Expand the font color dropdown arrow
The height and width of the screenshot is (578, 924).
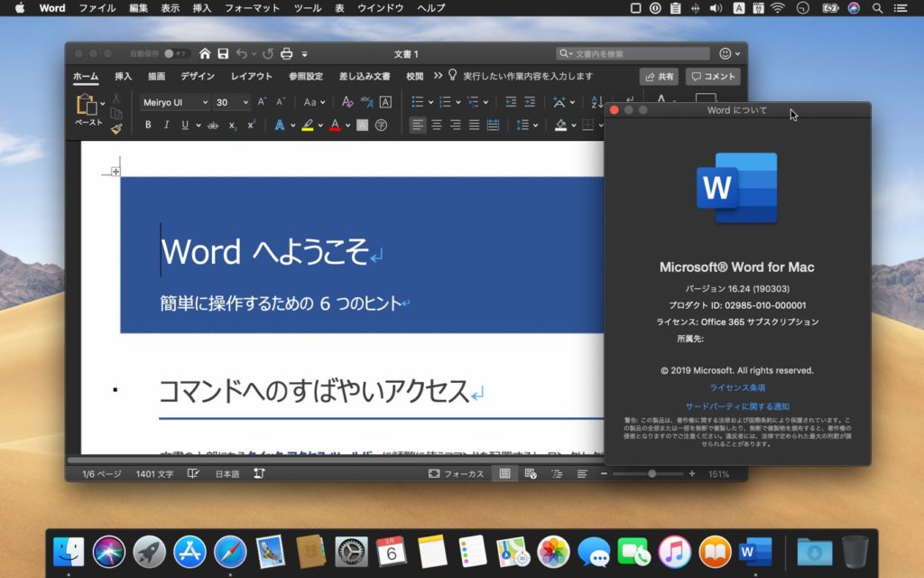click(346, 125)
